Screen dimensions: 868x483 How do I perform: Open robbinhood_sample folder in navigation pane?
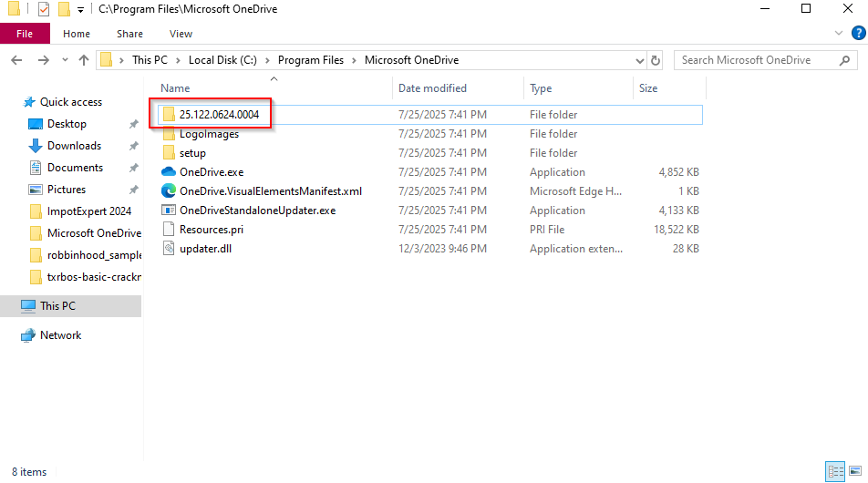pyautogui.click(x=94, y=255)
